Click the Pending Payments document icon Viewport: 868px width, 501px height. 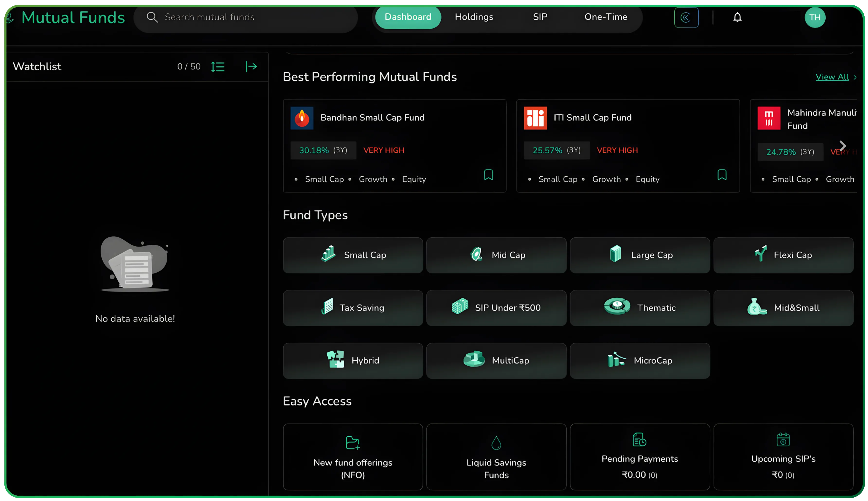click(640, 440)
